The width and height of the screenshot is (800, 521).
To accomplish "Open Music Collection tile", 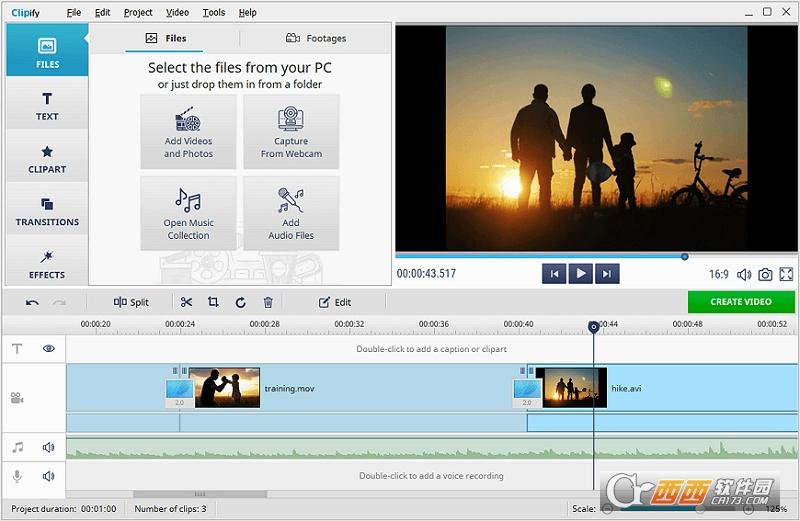I will [188, 213].
